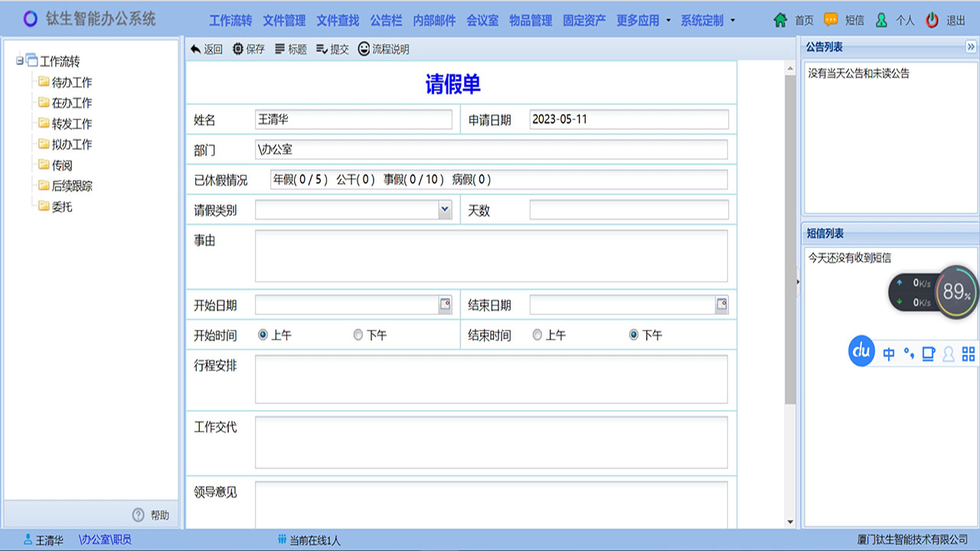Collapse the 工作流转 tree node
980x551 pixels.
(19, 60)
